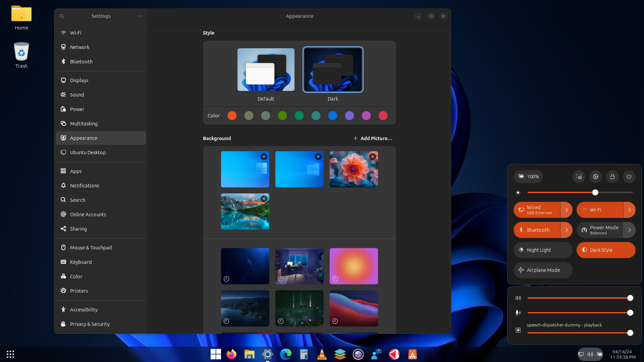Click Add Picture button
This screenshot has height=362, width=644.
click(373, 138)
